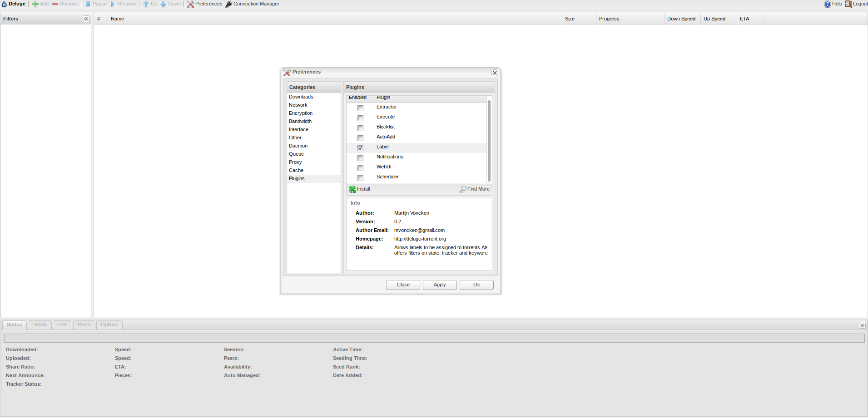868x418 pixels.
Task: Sort by ETA column header
Action: point(750,19)
